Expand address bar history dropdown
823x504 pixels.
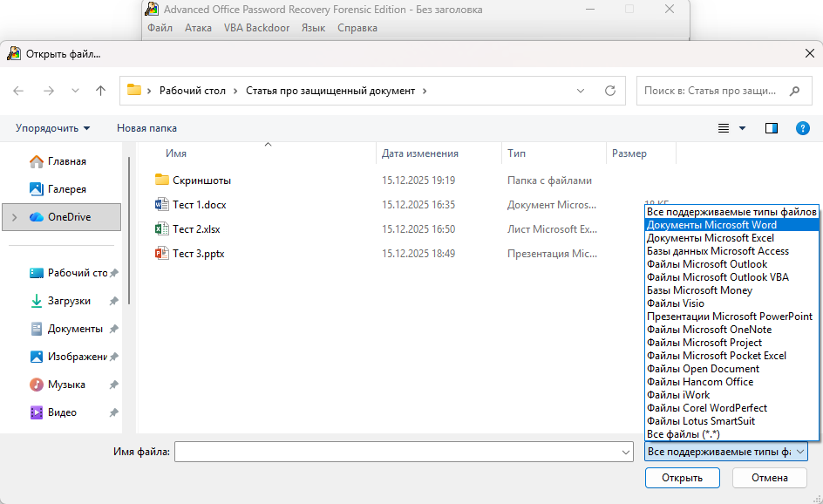point(581,91)
